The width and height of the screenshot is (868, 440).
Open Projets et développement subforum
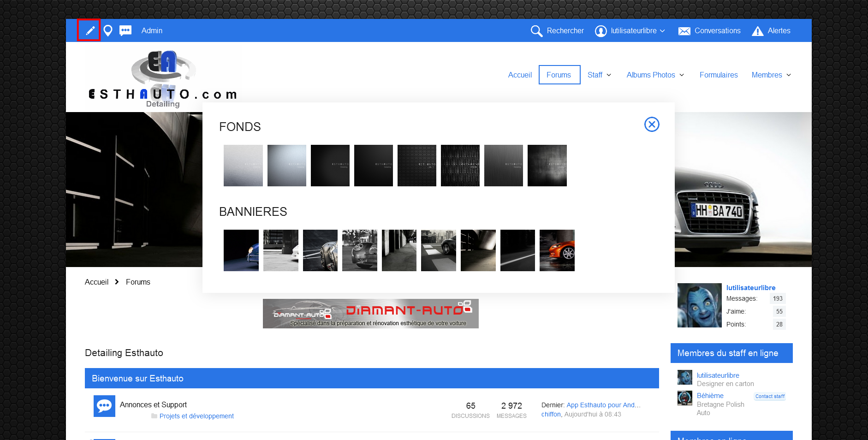point(196,416)
